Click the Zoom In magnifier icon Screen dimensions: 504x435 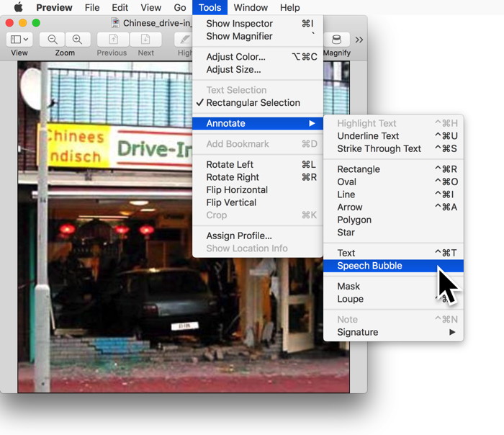(78, 40)
